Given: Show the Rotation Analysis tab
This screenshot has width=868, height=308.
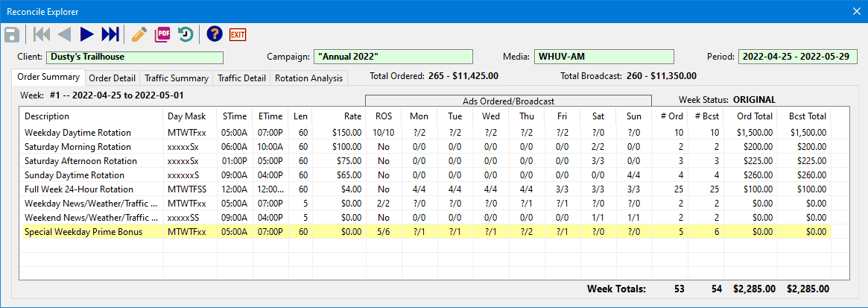Looking at the screenshot, I should [x=308, y=78].
